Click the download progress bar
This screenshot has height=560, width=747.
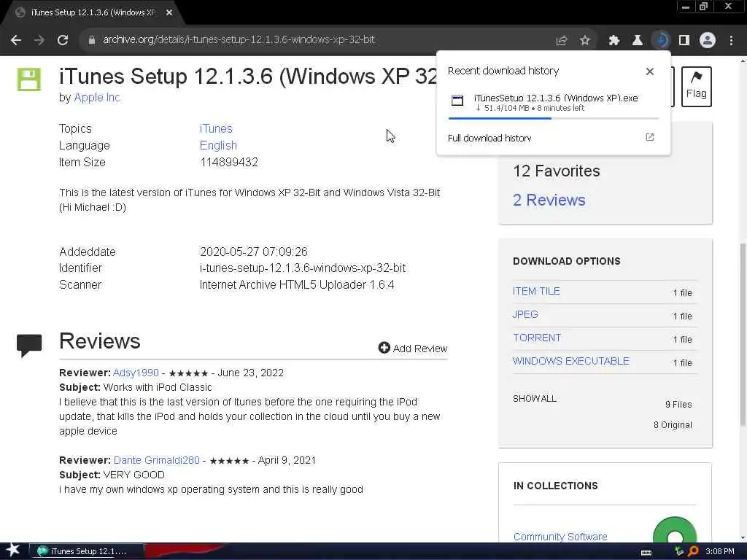pyautogui.click(x=554, y=118)
